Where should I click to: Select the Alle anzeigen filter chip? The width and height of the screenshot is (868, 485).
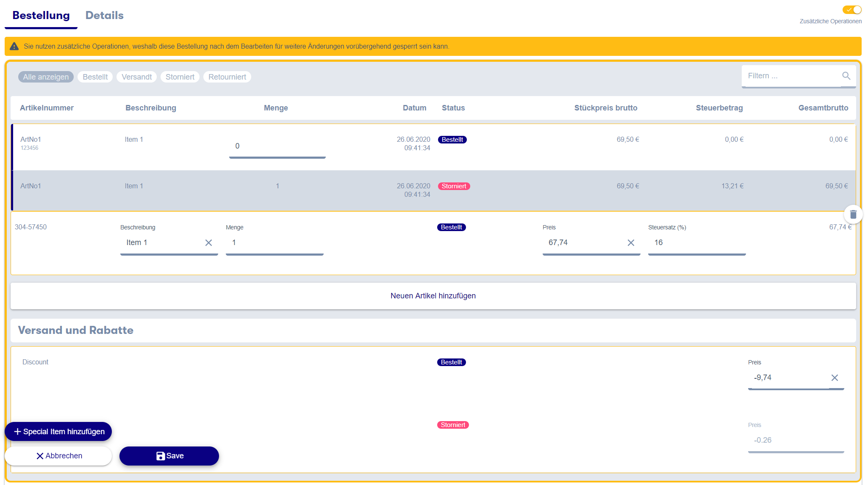pyautogui.click(x=46, y=77)
